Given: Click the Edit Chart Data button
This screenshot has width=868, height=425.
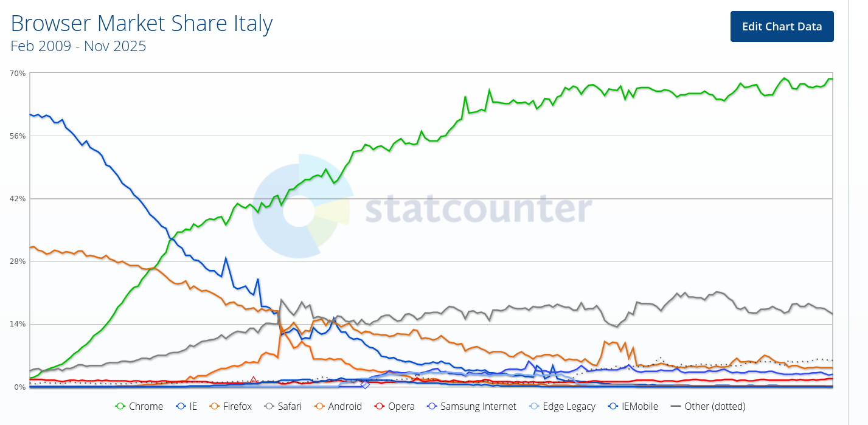Looking at the screenshot, I should click(x=782, y=27).
